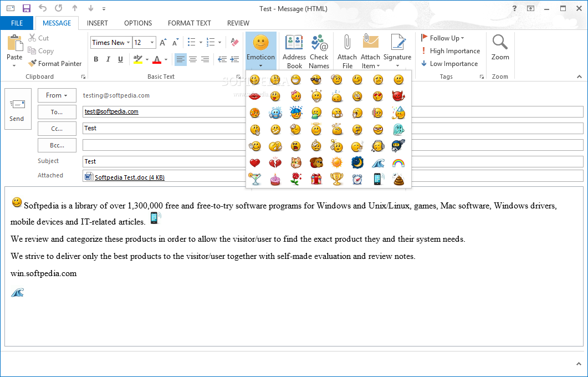Screen dimensions: 588x377
Task: Insert the gift box emoticon
Action: 316,179
